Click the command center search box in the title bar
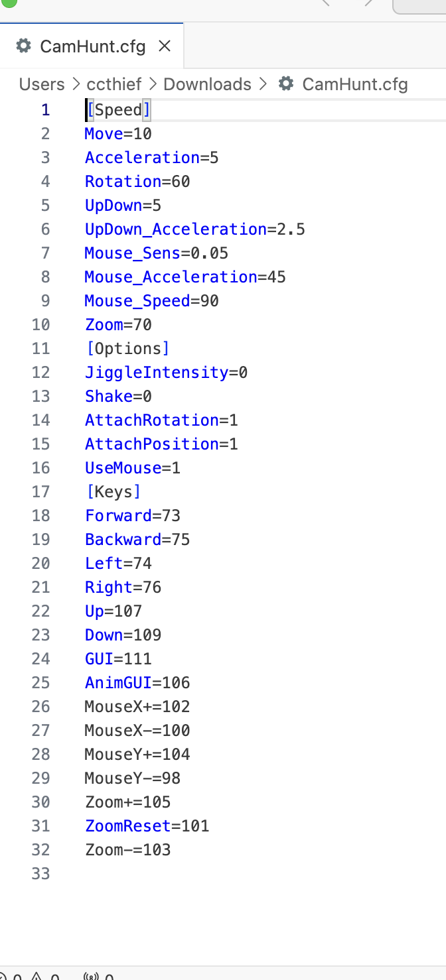 click(421, 5)
